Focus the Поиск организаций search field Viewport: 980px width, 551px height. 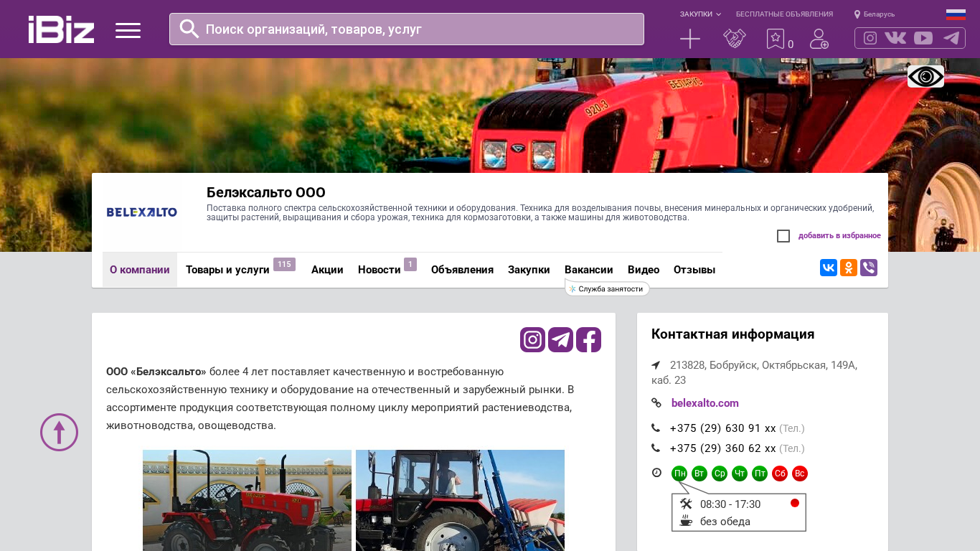click(x=407, y=29)
